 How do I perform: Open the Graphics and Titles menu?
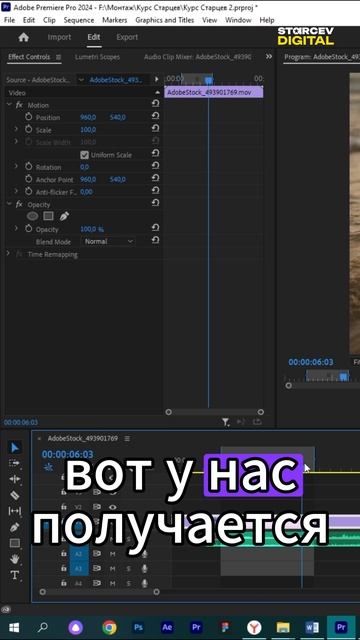point(164,20)
